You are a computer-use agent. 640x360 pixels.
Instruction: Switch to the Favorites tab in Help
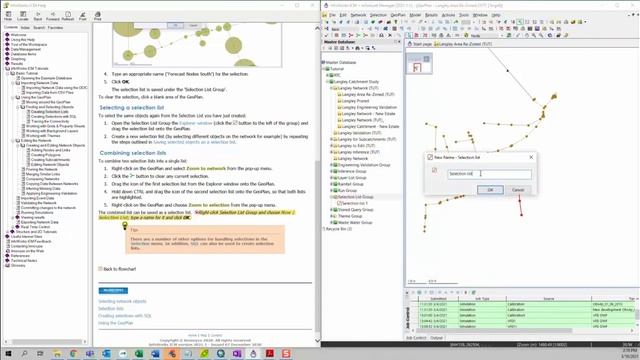coord(55,28)
